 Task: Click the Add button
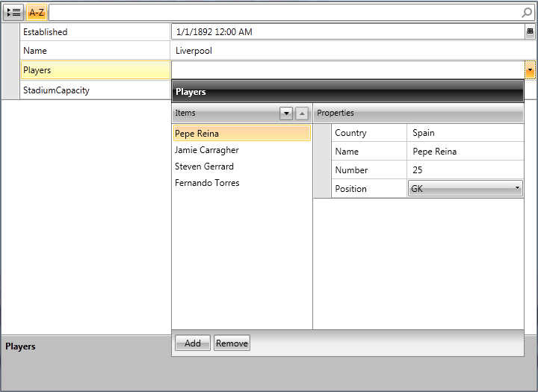tap(193, 343)
